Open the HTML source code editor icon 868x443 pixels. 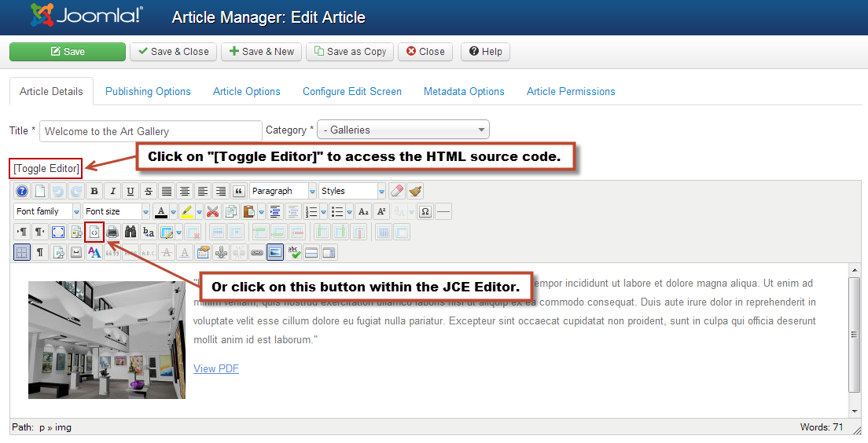[94, 232]
